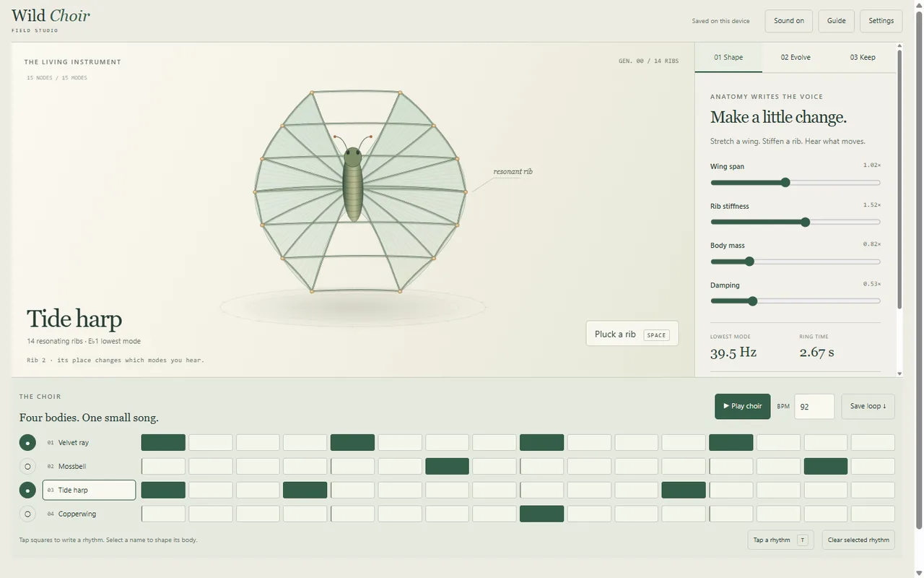Save the loop with Save loop
The height and width of the screenshot is (578, 924).
[x=868, y=406]
